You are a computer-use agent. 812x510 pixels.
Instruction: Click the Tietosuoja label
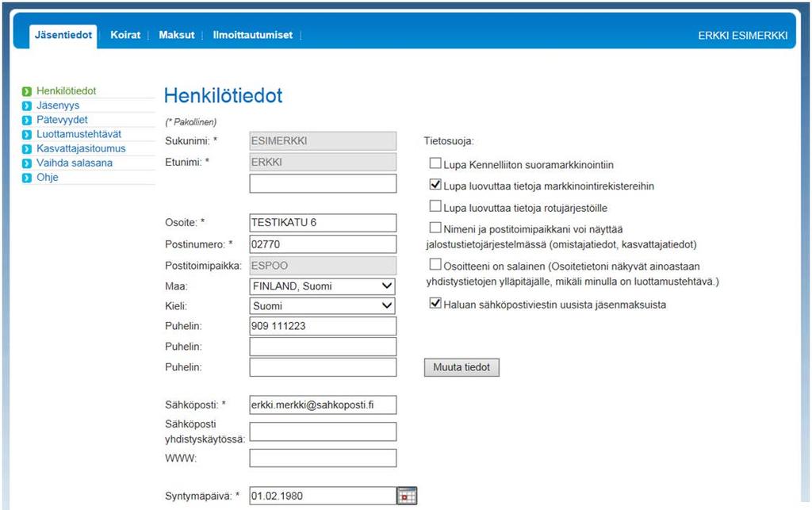[449, 141]
